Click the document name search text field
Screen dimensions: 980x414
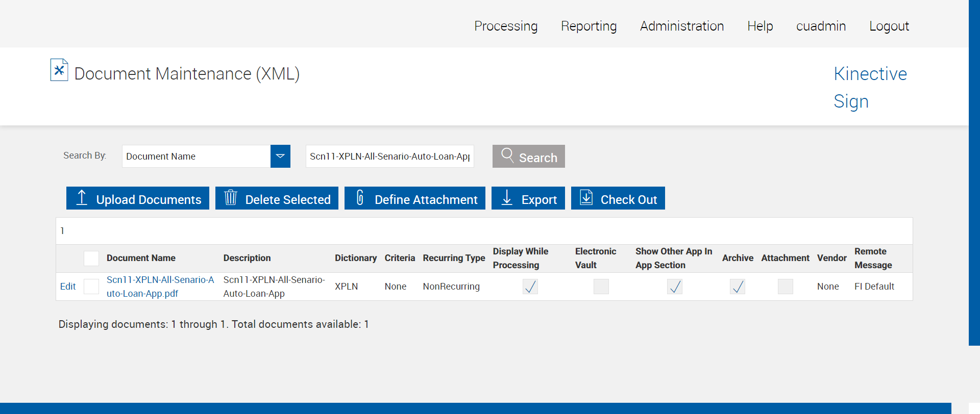(x=389, y=156)
